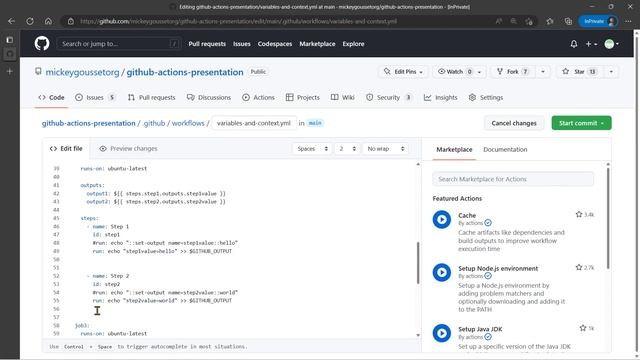Click the Setup Java JDK action icon
Screen dimensions: 640x360
pyautogui.click(x=442, y=333)
